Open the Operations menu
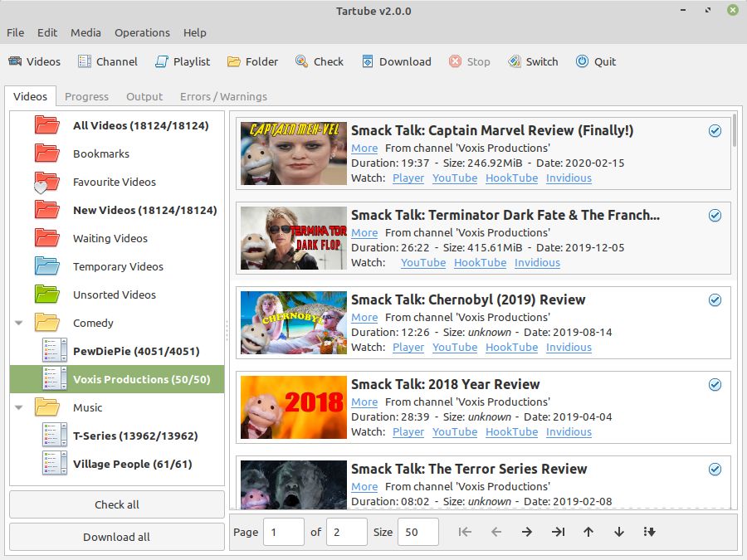747x560 pixels. coord(142,32)
